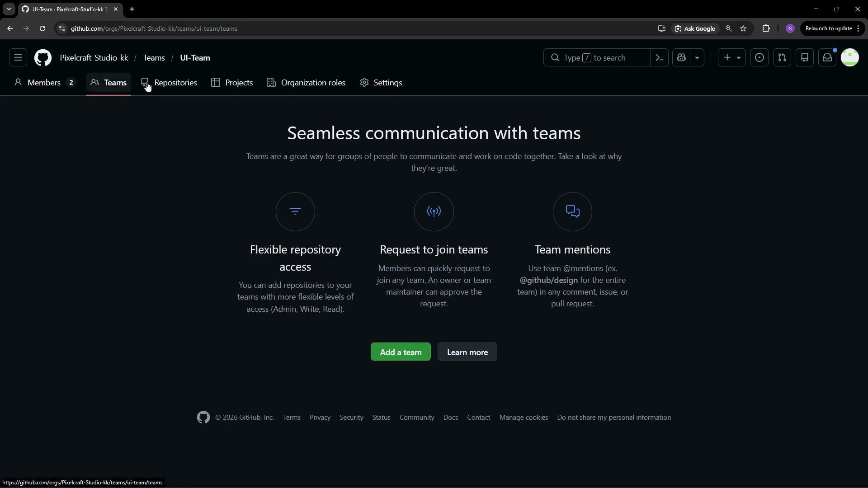Open Community footer link
The height and width of the screenshot is (488, 868).
tap(417, 418)
